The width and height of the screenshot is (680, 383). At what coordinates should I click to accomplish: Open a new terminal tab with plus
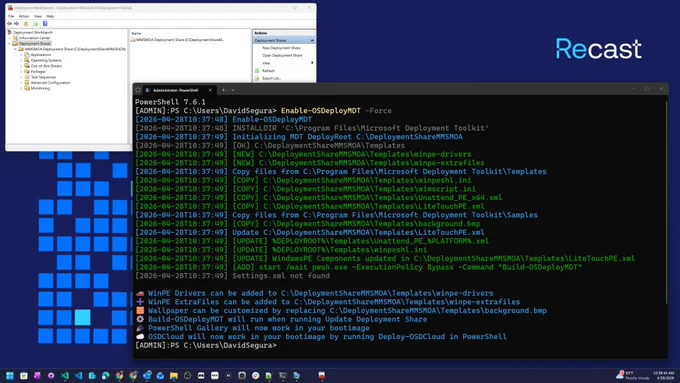coord(223,90)
